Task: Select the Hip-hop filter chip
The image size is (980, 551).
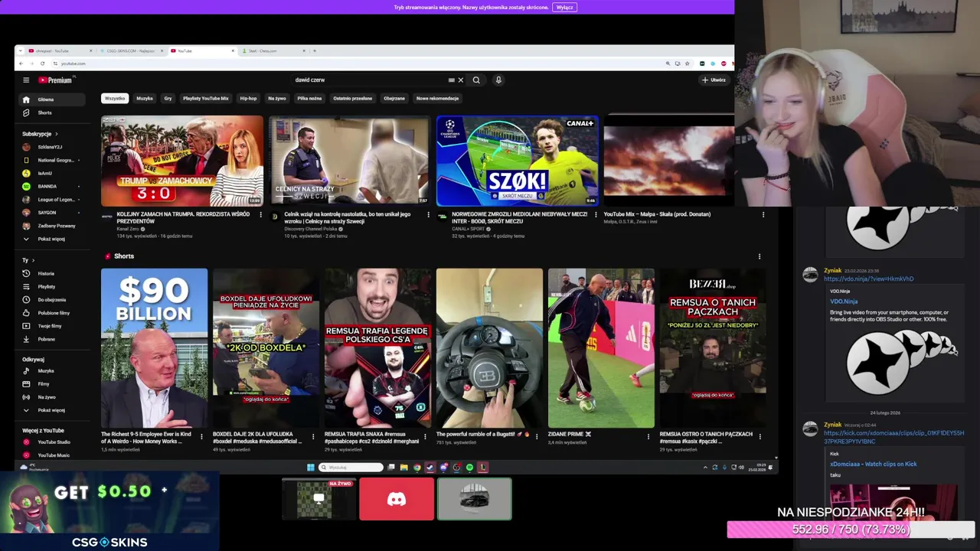Action: pyautogui.click(x=248, y=98)
